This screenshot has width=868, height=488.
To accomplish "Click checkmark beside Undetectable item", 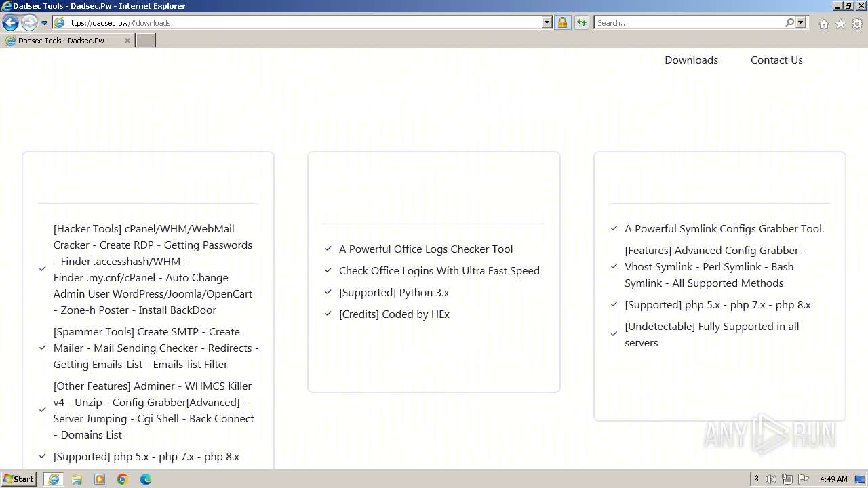I will point(614,334).
